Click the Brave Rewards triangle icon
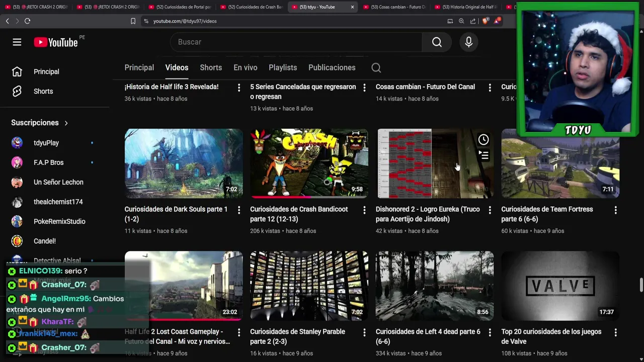644x362 pixels. (497, 21)
